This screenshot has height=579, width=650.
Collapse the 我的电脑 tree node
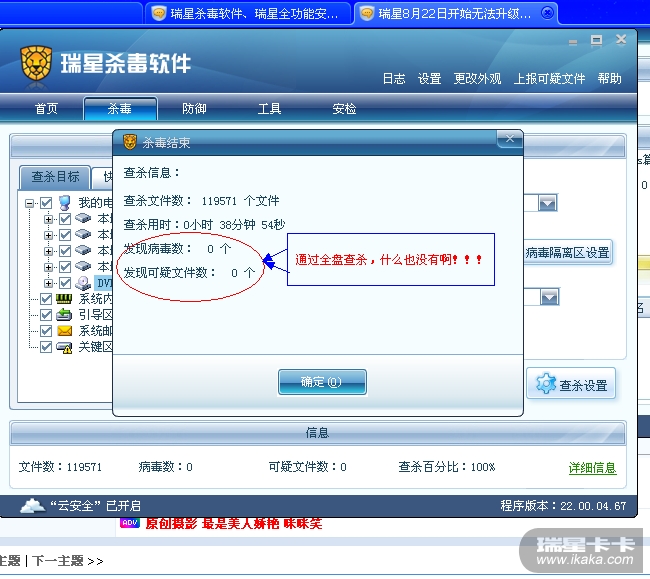[29, 203]
